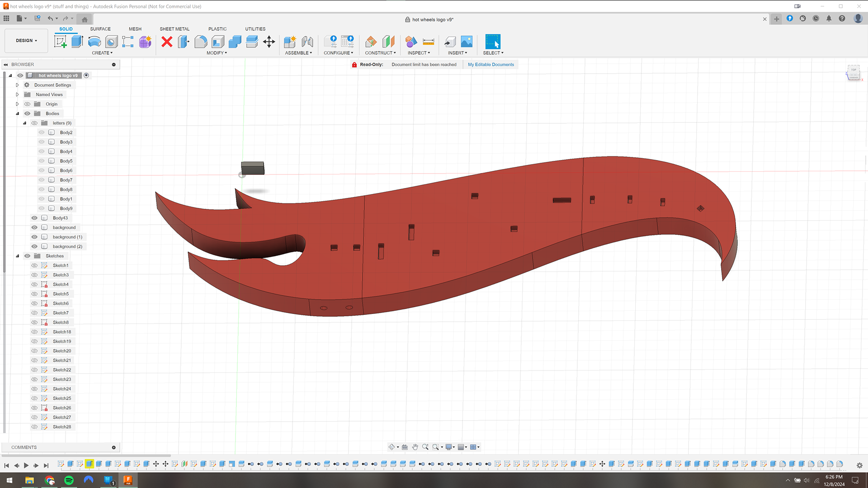This screenshot has width=868, height=488.
Task: Select the Press Pull tool
Action: point(184,42)
